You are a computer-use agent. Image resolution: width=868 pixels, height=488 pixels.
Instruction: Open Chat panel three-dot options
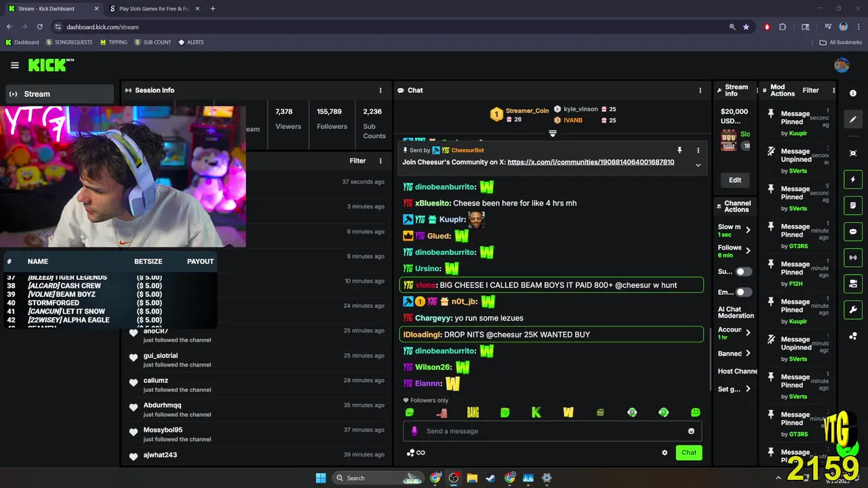(x=701, y=90)
